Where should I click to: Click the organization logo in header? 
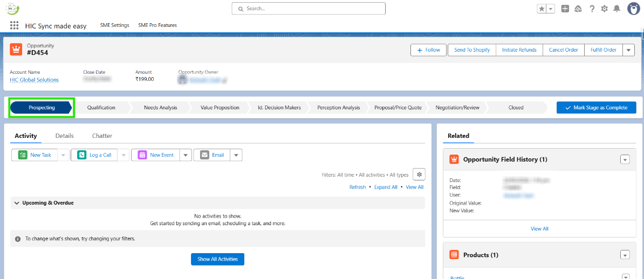click(x=13, y=9)
